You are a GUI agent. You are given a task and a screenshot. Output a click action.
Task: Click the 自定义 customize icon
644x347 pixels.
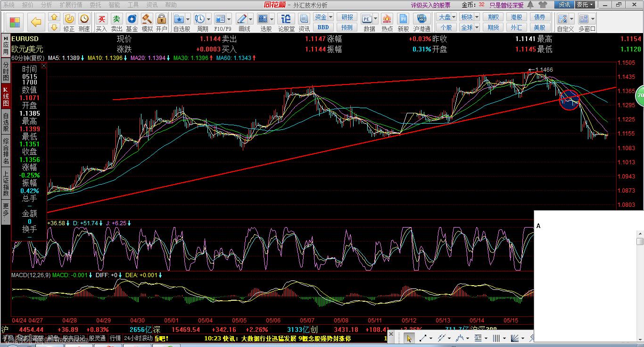562,19
